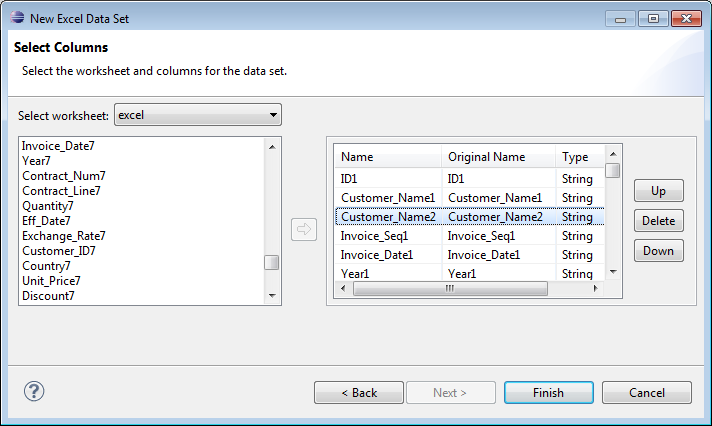Move selected column with Down button

pyautogui.click(x=658, y=251)
